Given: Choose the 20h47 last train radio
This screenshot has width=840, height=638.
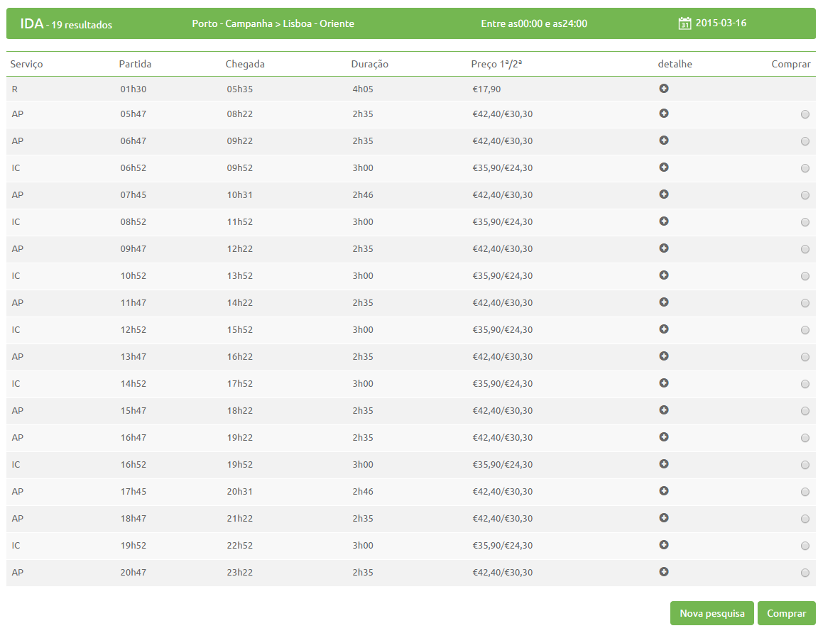Looking at the screenshot, I should [x=804, y=573].
